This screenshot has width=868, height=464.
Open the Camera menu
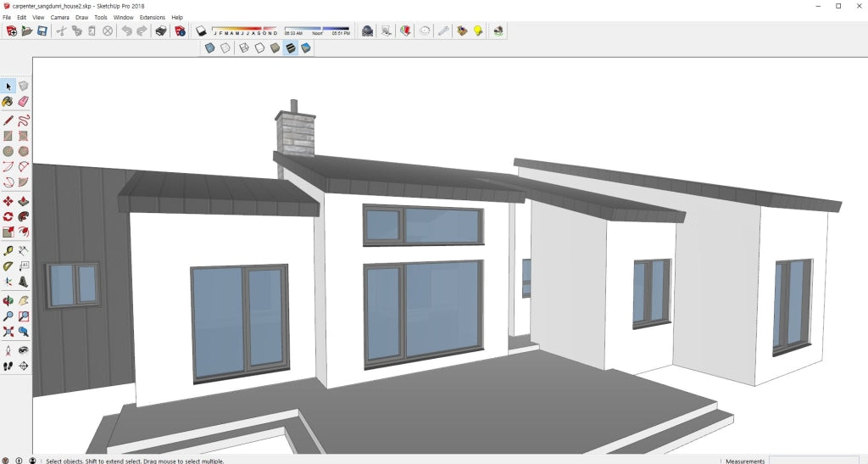tap(59, 17)
